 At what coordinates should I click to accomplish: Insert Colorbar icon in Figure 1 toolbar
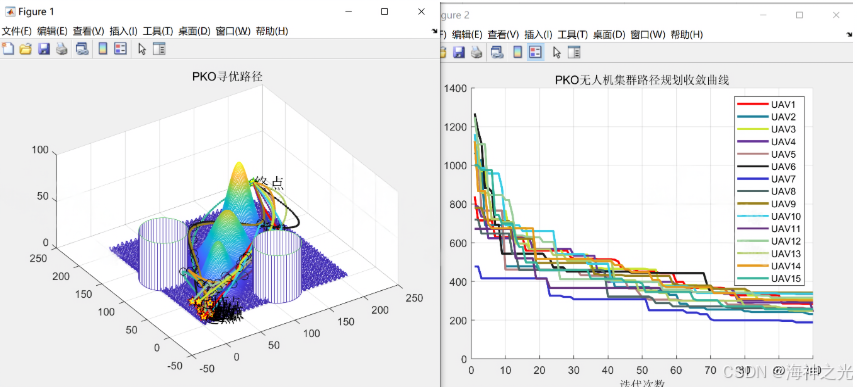pos(103,49)
